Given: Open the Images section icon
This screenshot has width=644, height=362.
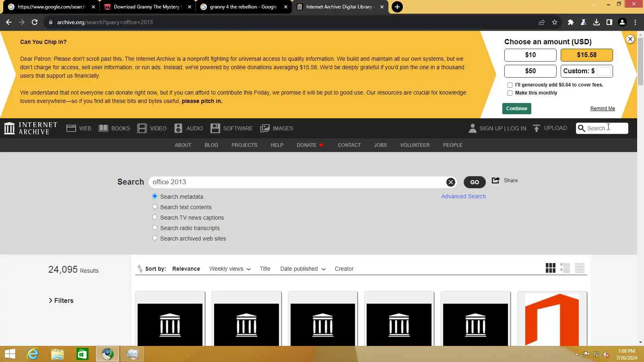Looking at the screenshot, I should [x=265, y=128].
